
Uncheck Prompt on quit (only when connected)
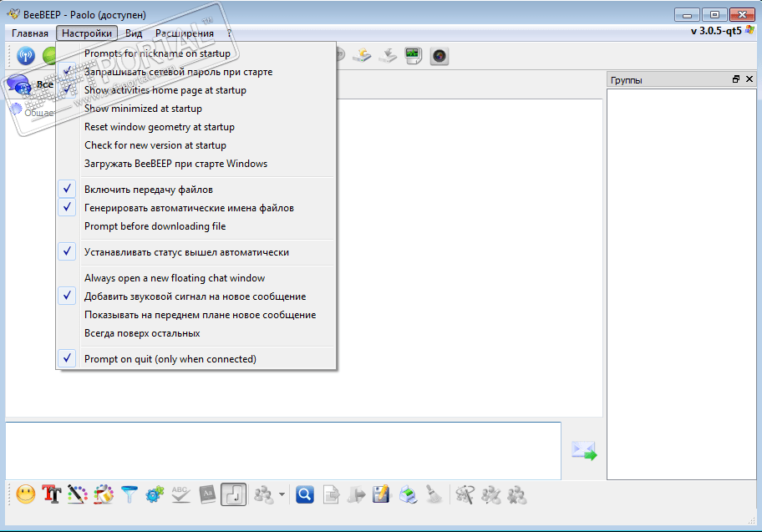pyautogui.click(x=196, y=359)
